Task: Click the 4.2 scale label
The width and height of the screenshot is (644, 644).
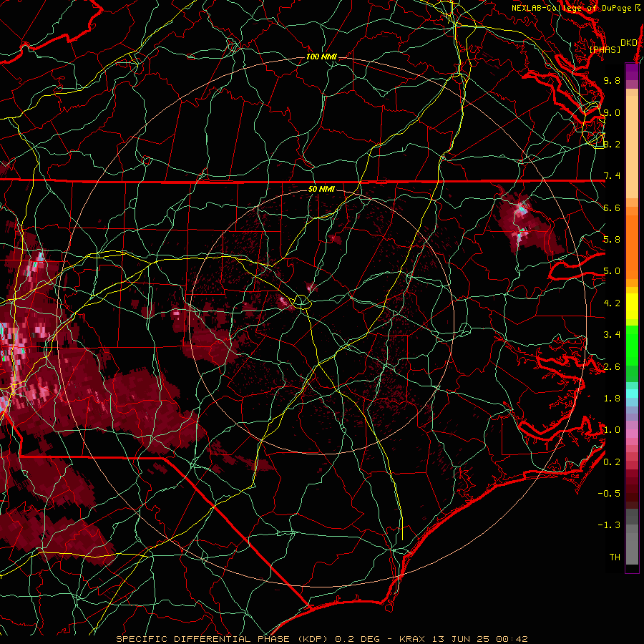Action: (x=612, y=303)
